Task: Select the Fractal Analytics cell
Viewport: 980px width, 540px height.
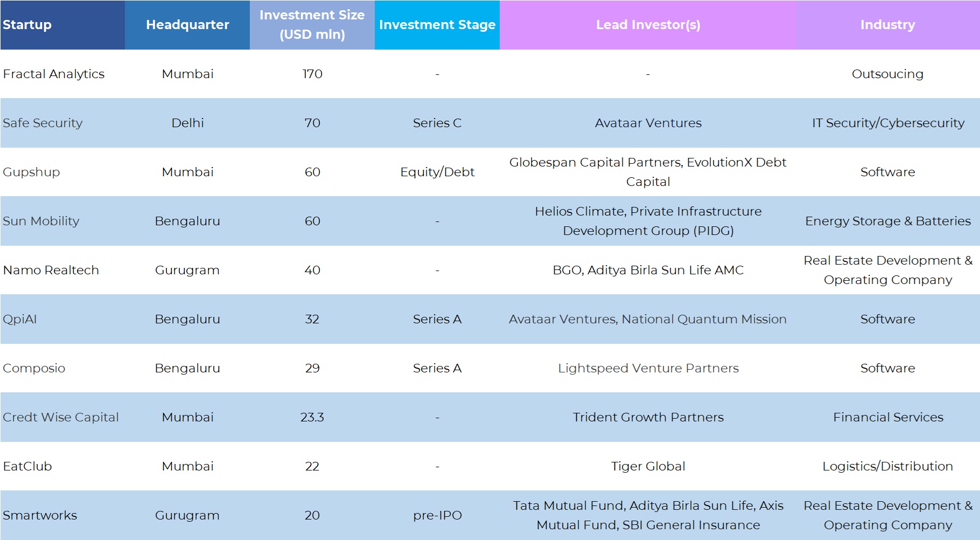Action: (54, 74)
